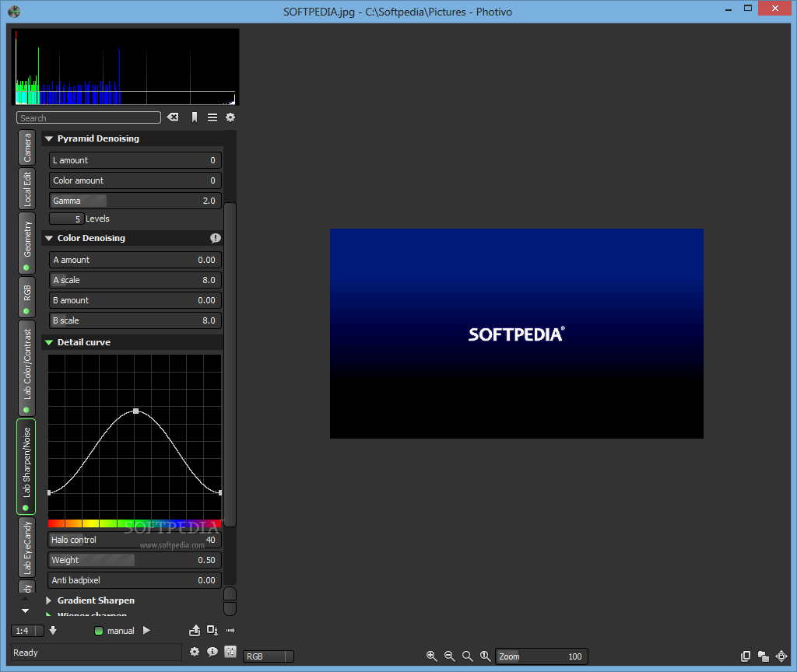The height and width of the screenshot is (672, 797).
Task: Open the list menu icon next to search
Action: click(212, 117)
